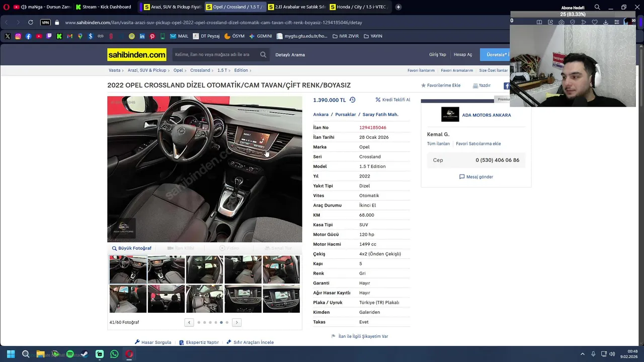This screenshot has width=644, height=362.
Task: Open the Google Maps bookmark icon
Action: (x=80, y=36)
